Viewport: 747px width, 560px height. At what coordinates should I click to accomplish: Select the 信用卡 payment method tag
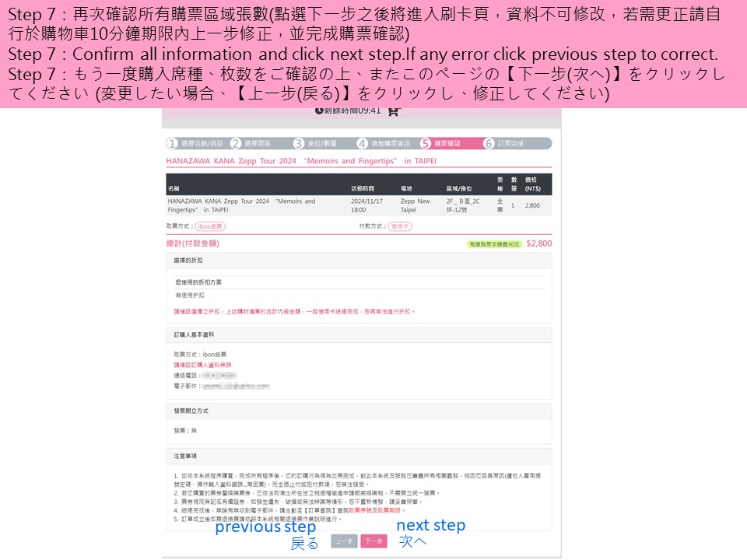point(400,226)
